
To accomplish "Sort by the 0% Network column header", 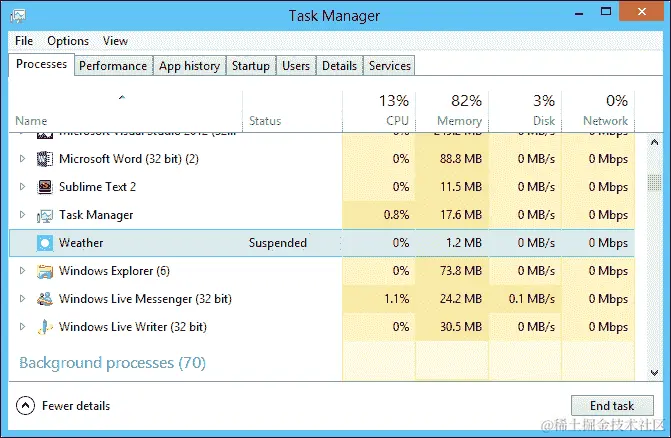I will coord(598,111).
